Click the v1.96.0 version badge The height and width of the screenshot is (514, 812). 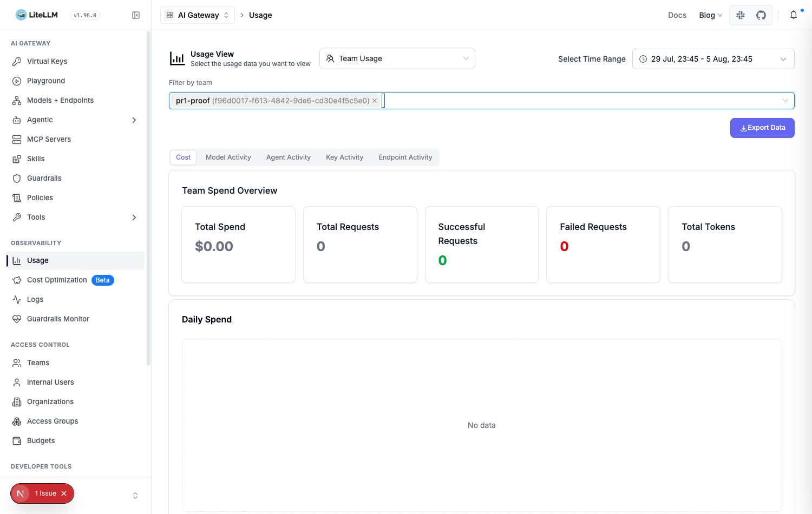click(x=85, y=15)
